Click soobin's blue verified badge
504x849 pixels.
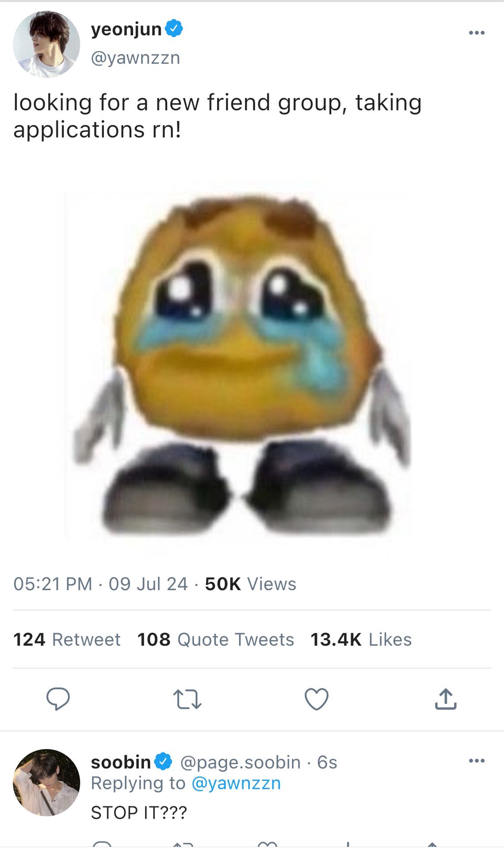pyautogui.click(x=163, y=761)
